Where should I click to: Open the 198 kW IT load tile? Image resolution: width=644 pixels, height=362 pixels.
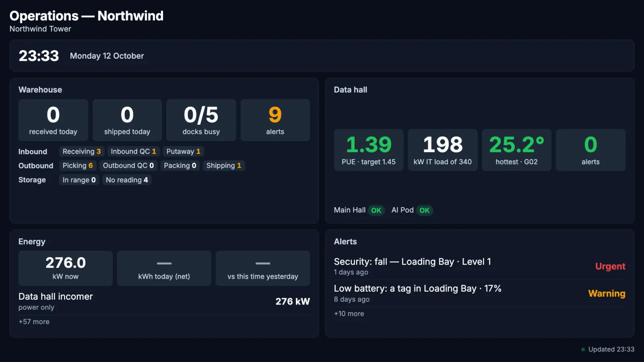tap(443, 150)
